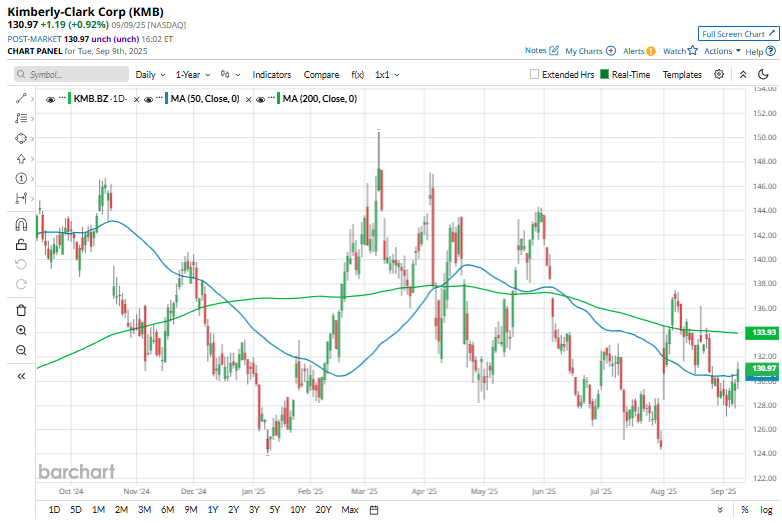
Task: Remove the KMB.BZ series with X
Action: point(136,99)
